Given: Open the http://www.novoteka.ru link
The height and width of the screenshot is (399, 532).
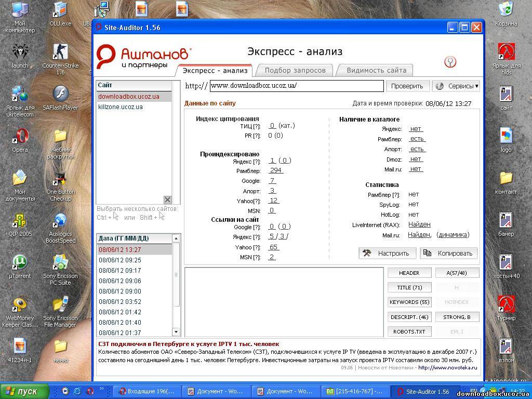Looking at the screenshot, I should (x=447, y=367).
